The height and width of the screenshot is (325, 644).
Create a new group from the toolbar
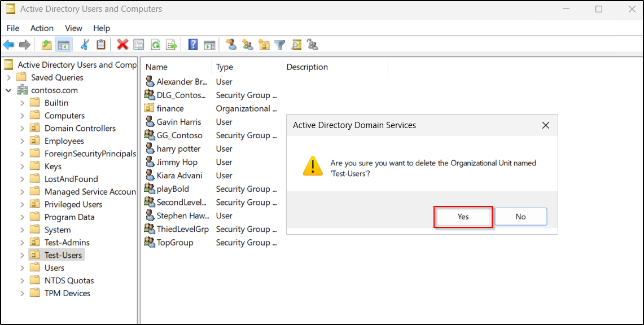[x=247, y=44]
